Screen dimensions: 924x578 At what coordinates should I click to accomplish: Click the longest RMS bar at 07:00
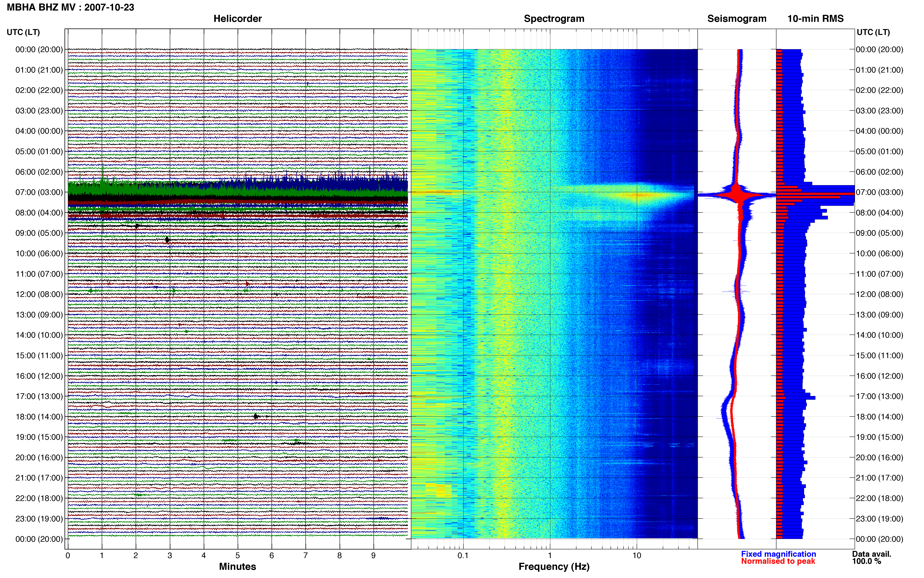pyautogui.click(x=815, y=194)
